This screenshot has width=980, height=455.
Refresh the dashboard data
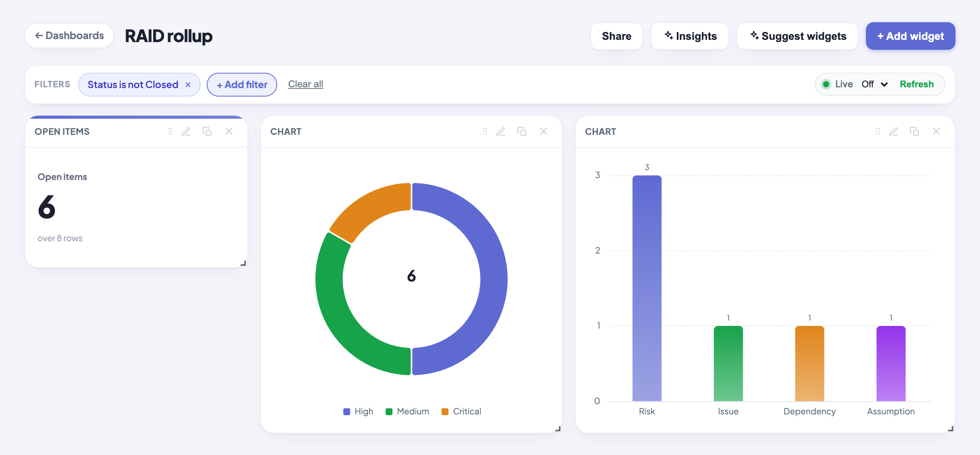pyautogui.click(x=916, y=84)
